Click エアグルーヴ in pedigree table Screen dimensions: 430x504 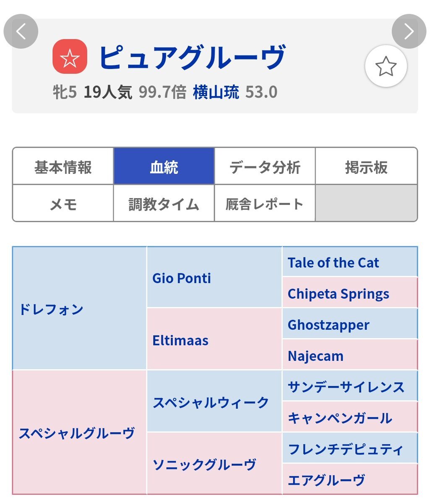[x=326, y=480]
